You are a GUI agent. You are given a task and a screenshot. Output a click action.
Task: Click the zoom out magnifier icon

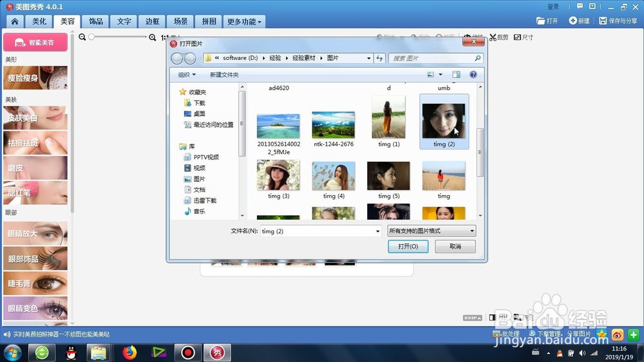(x=82, y=37)
